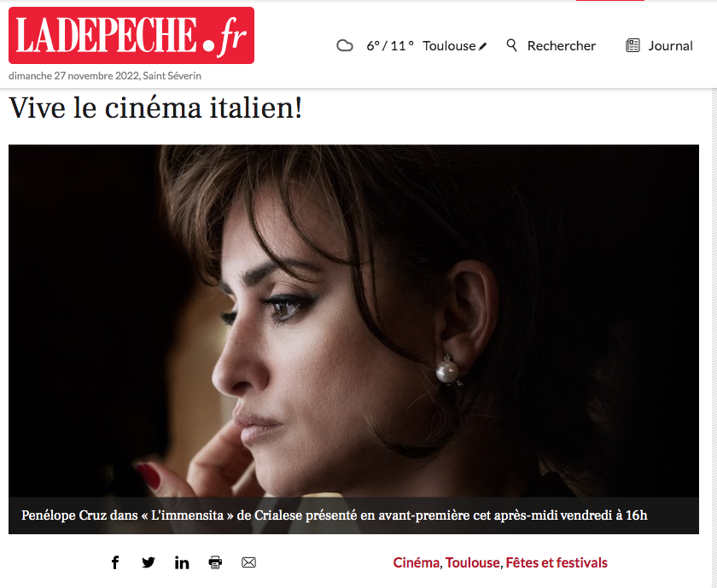717x588 pixels.
Task: Click the 6° / 11° temperature display
Action: click(x=390, y=46)
